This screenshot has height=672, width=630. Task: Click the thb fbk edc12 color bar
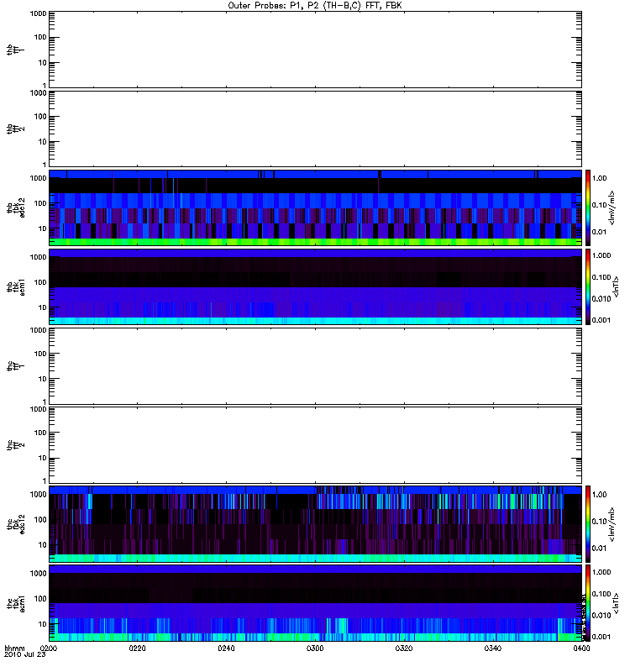click(x=588, y=207)
